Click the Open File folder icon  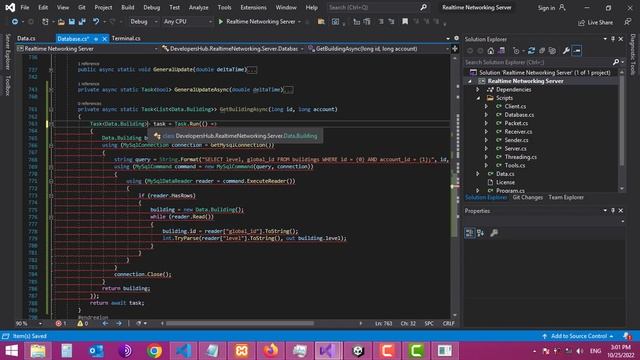pyautogui.click(x=61, y=22)
